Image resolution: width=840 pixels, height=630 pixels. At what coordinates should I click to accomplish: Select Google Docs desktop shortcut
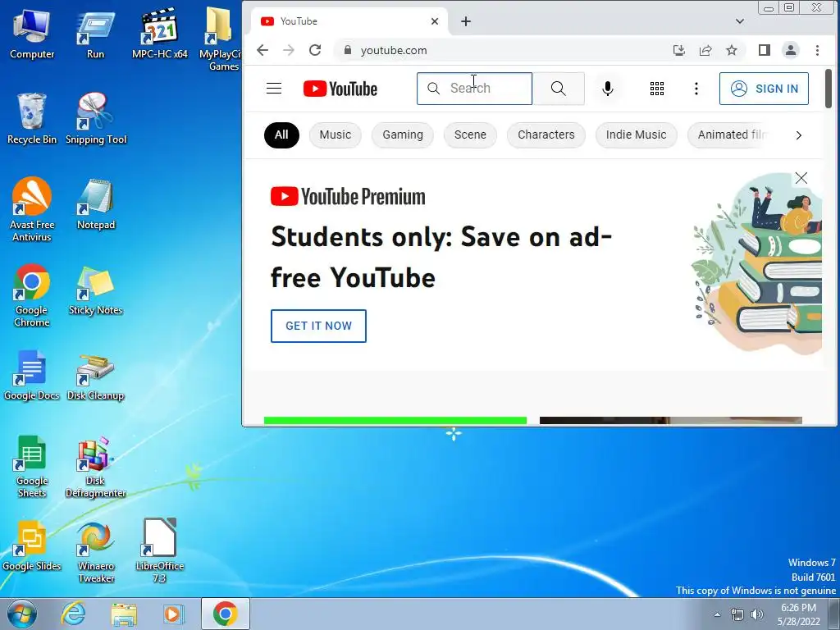32,375
